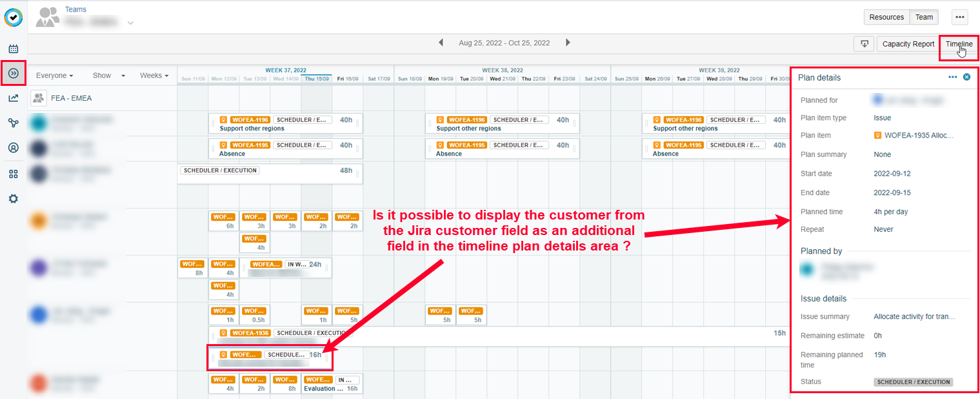Open the calendar icon in left sidebar
Image resolution: width=980 pixels, height=399 pixels.
[13, 48]
